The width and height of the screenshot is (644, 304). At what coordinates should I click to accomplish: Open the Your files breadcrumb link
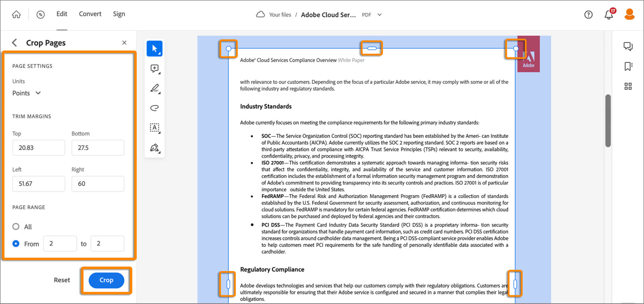280,15
